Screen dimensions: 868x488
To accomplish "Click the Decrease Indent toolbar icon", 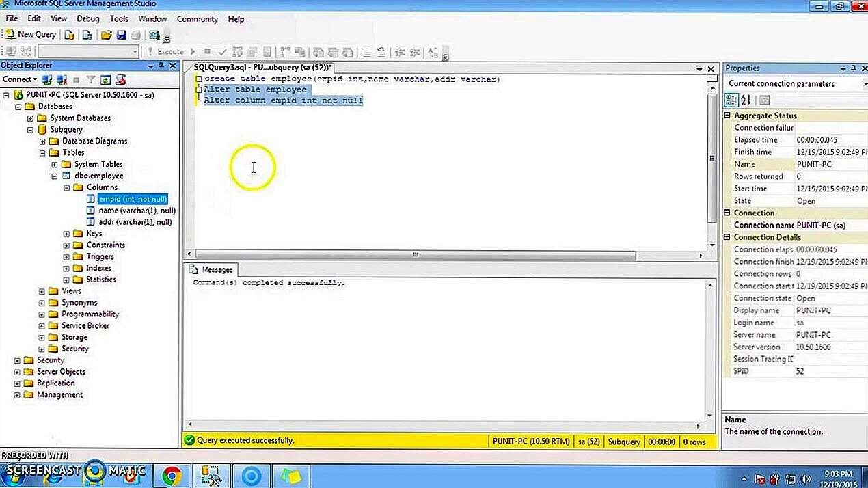I will [400, 51].
